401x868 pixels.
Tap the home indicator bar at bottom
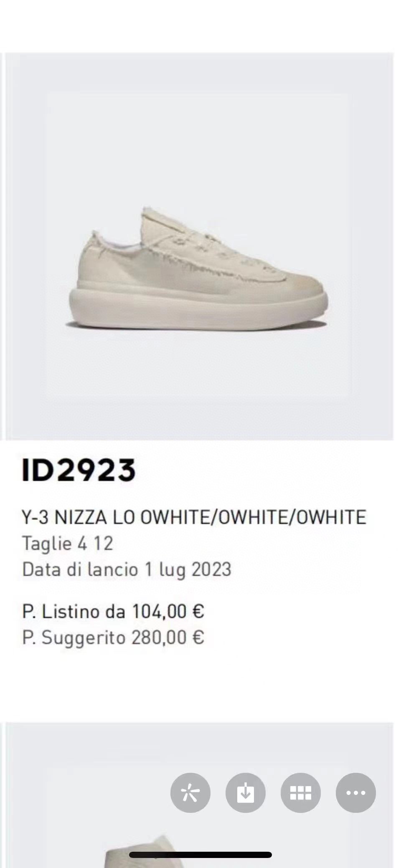(x=200, y=855)
